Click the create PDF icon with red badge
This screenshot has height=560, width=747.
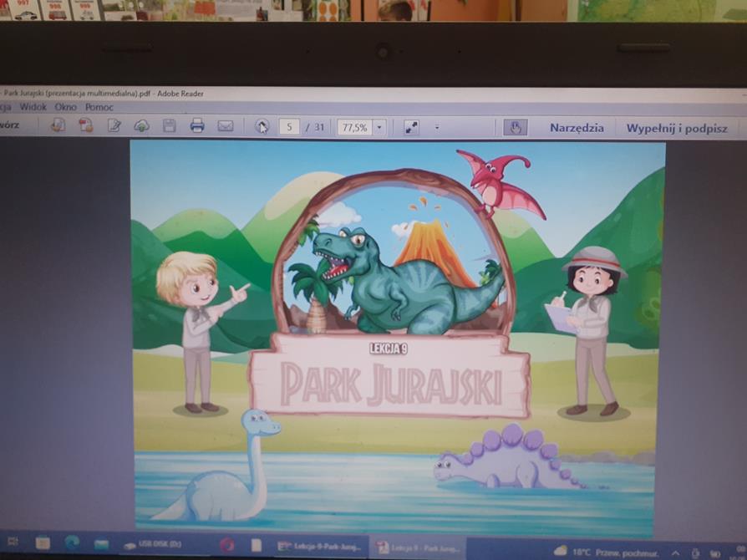(x=85, y=125)
